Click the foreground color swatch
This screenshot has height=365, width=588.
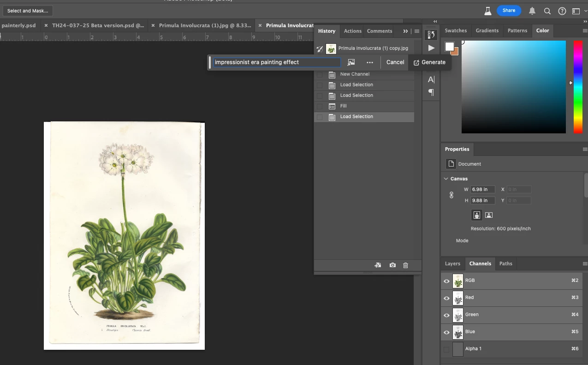click(x=449, y=47)
